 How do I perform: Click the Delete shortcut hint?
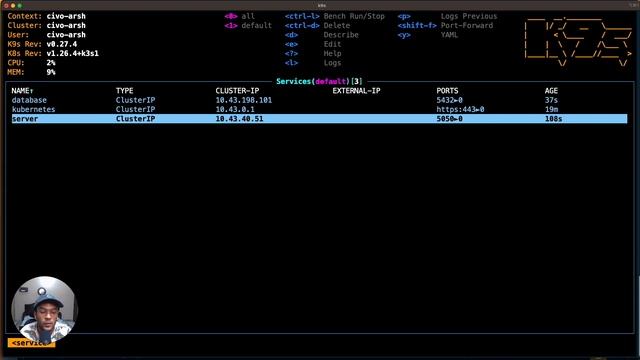click(x=337, y=25)
